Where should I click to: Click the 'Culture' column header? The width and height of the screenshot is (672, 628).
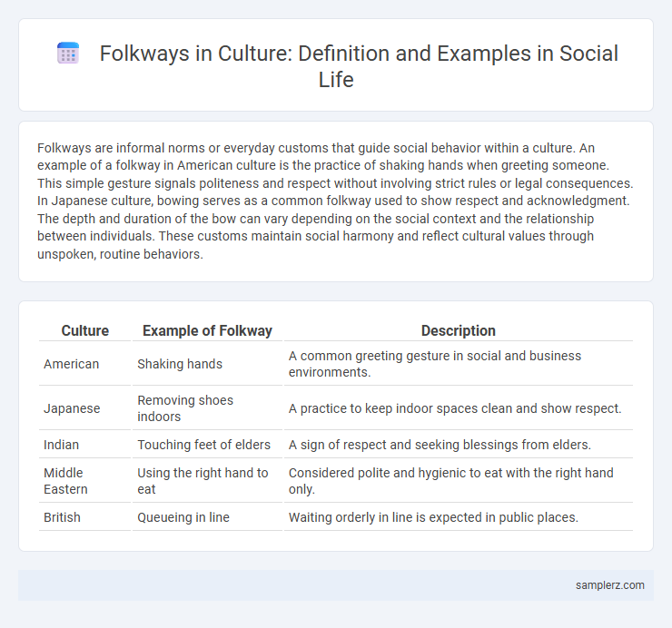pyautogui.click(x=84, y=330)
